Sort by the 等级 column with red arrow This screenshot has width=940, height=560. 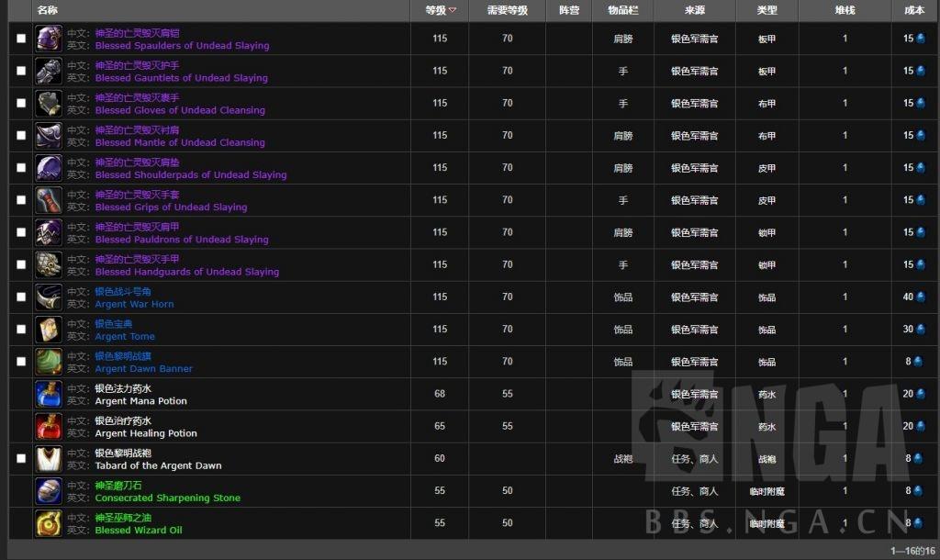pyautogui.click(x=440, y=10)
